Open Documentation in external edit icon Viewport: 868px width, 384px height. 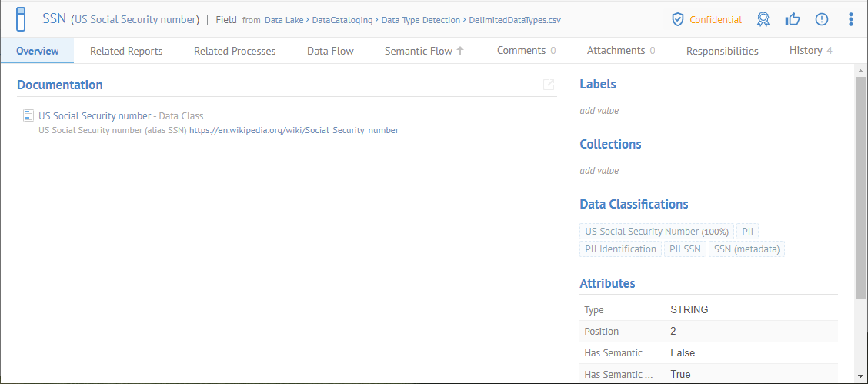pyautogui.click(x=549, y=85)
